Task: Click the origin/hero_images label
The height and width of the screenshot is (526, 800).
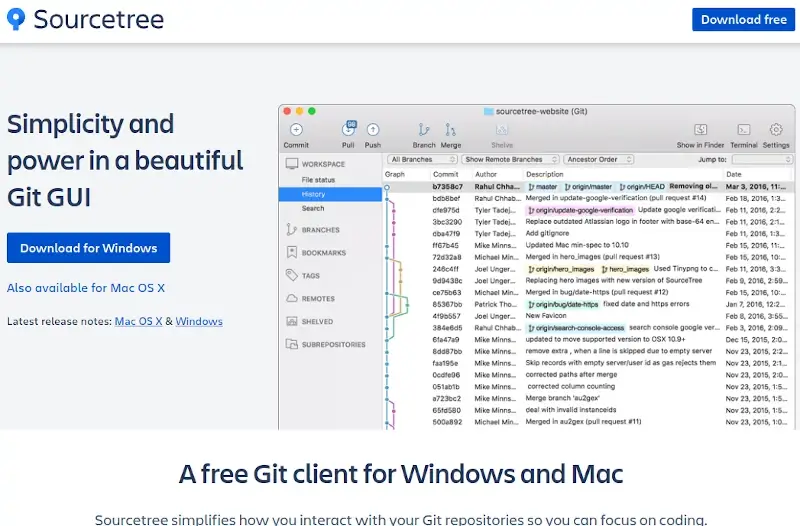Action: pyautogui.click(x=561, y=269)
